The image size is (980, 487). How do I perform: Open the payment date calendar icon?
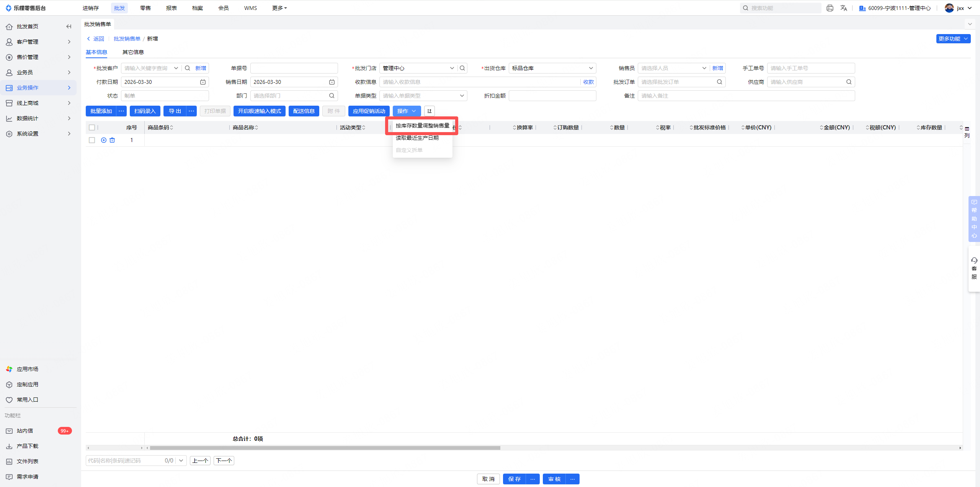(203, 82)
